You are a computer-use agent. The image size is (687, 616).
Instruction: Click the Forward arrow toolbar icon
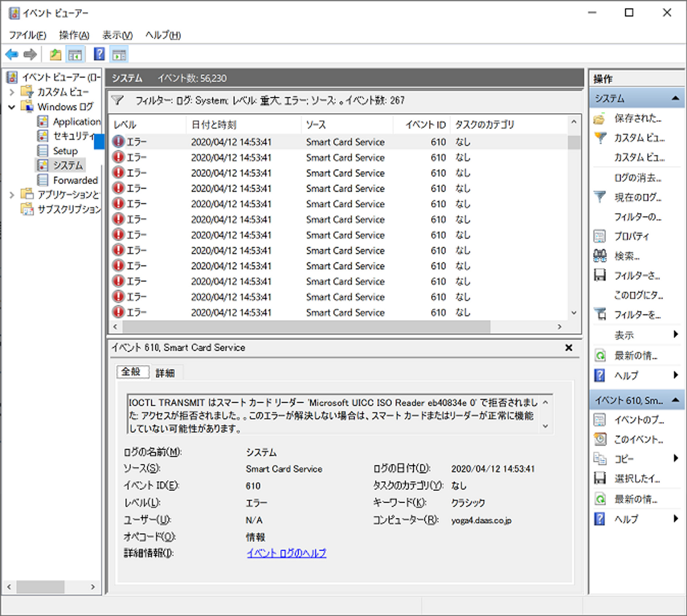click(30, 55)
